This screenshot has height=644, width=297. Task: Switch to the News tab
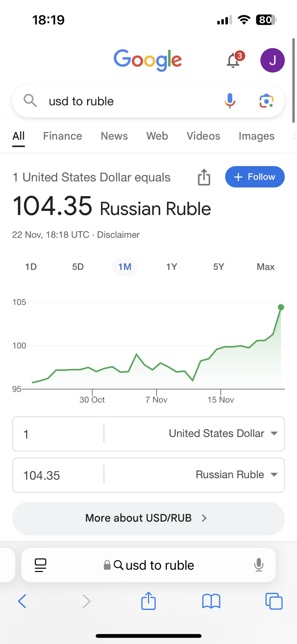(x=114, y=136)
